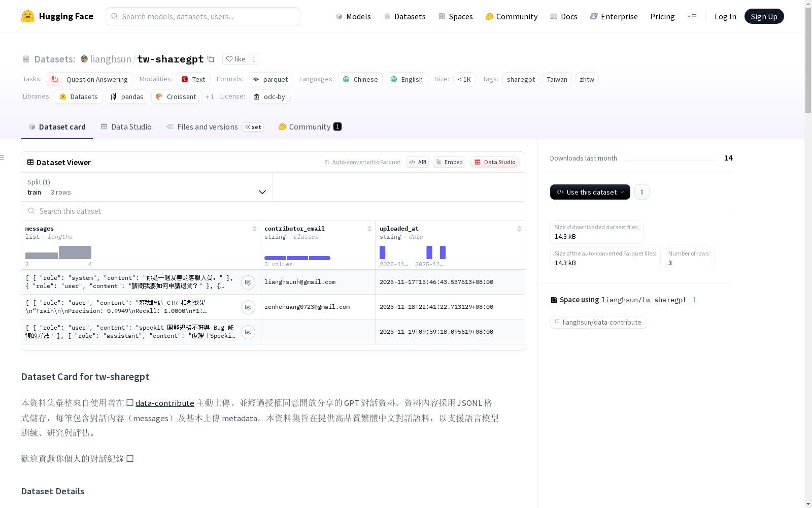Open conversation view for the system role row

(248, 282)
